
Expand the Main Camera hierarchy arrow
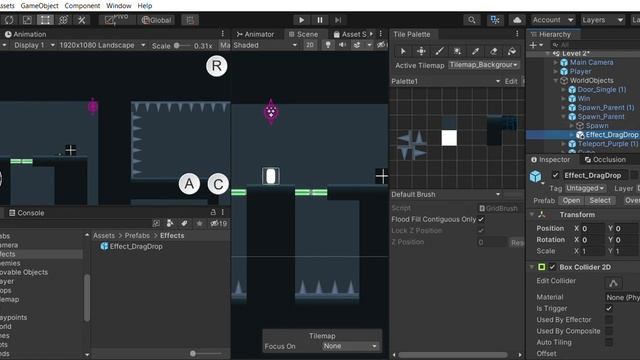coord(556,62)
